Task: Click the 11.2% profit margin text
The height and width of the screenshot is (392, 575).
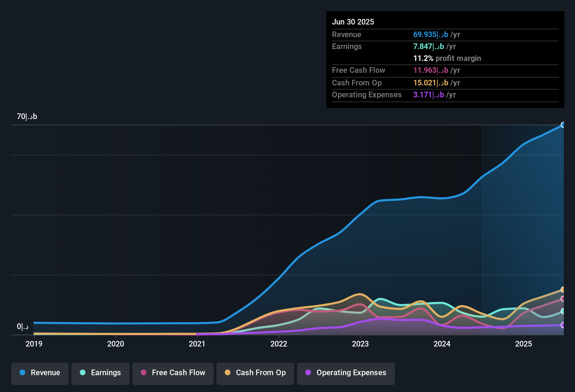Action: (447, 58)
